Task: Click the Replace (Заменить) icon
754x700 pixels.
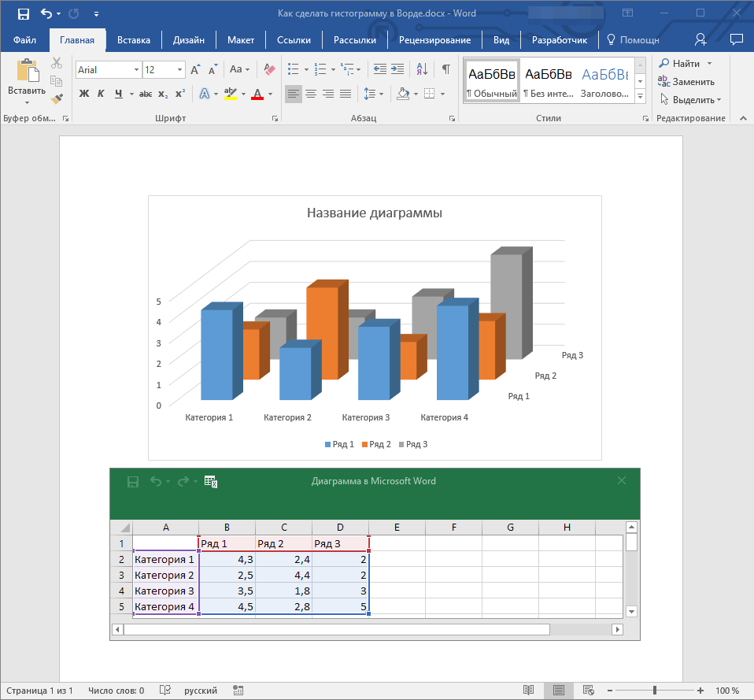Action: click(x=663, y=81)
